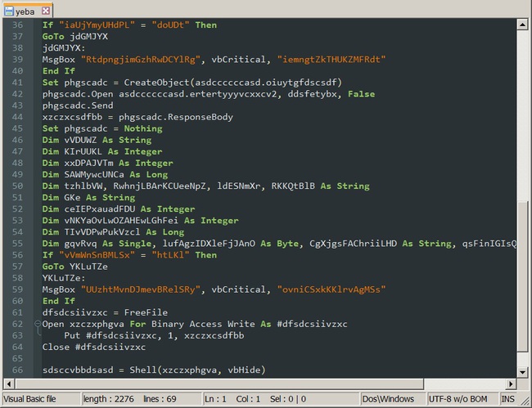Click the 'Visual Basic file' status bar entry
The image size is (532, 408).
point(29,399)
